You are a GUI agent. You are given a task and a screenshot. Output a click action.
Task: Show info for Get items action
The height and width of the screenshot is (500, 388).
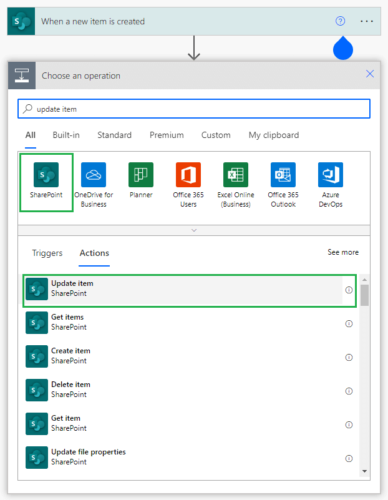(x=349, y=324)
